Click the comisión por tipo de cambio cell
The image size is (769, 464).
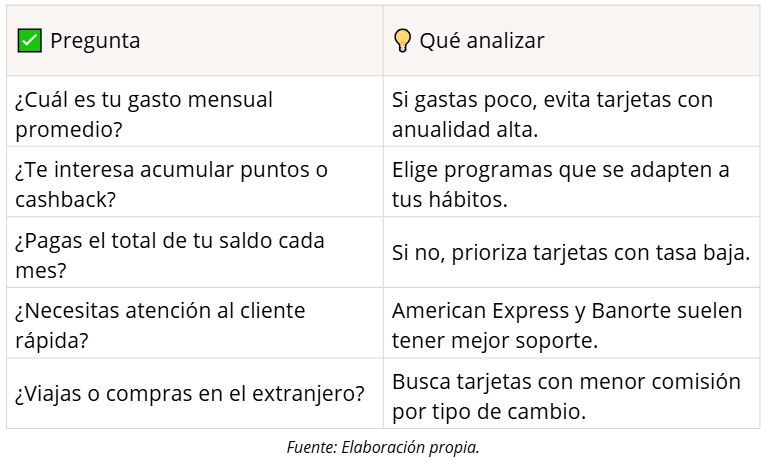click(566, 395)
